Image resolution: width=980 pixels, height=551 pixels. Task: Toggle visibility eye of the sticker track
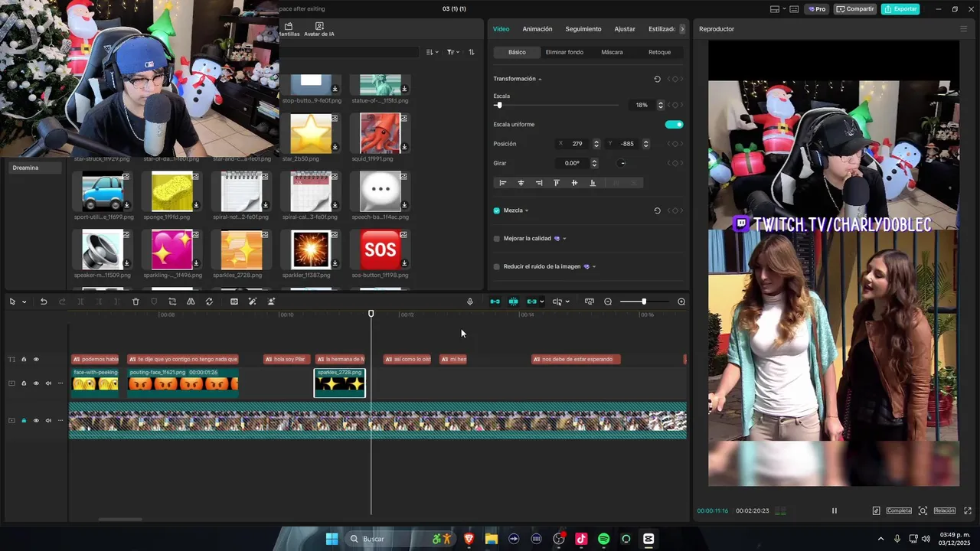[x=36, y=383]
